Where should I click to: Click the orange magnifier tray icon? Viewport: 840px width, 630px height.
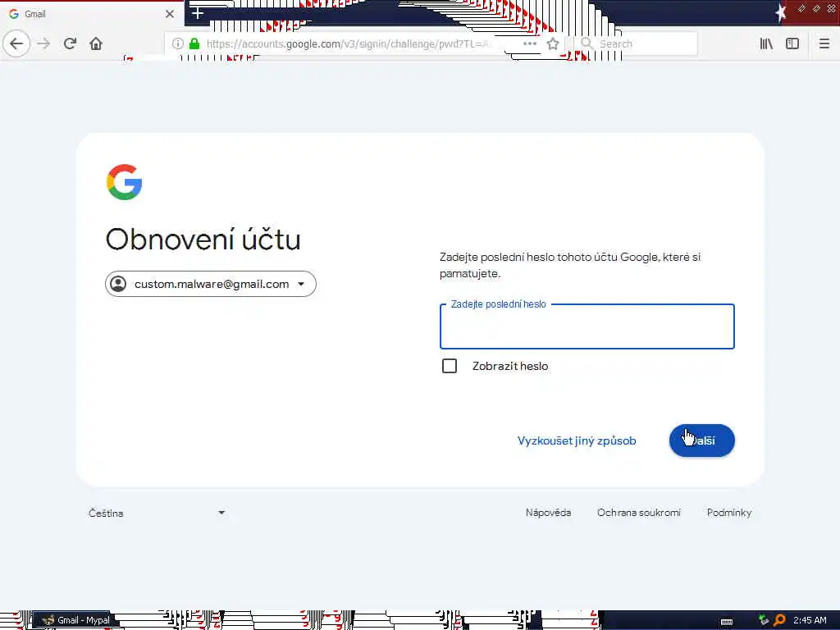point(779,620)
